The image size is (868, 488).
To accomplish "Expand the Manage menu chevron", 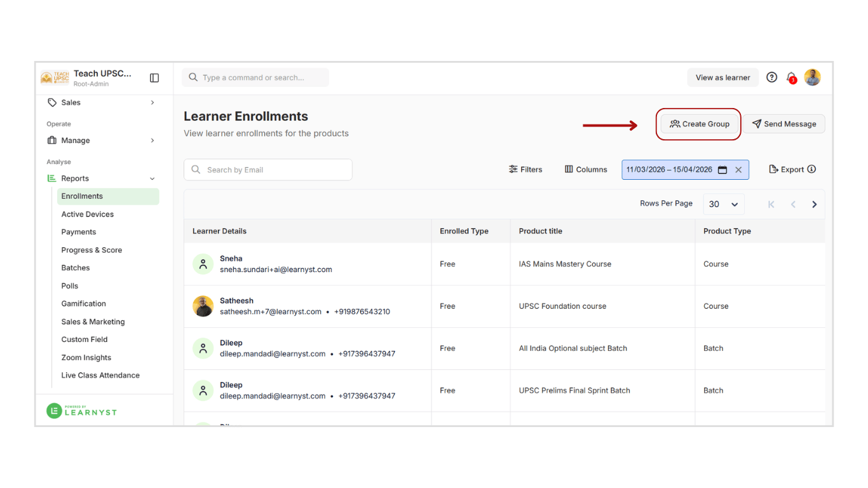I will coord(153,140).
